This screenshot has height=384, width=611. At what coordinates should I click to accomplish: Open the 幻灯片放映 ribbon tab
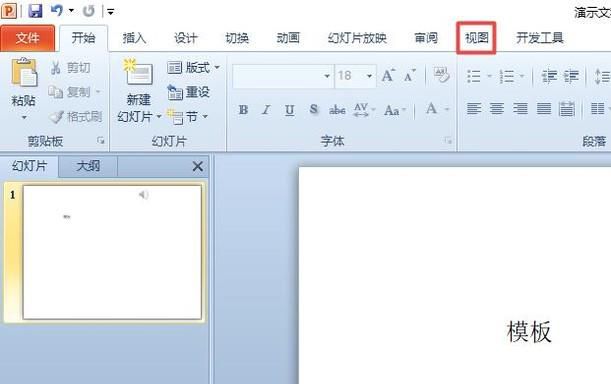tap(357, 38)
